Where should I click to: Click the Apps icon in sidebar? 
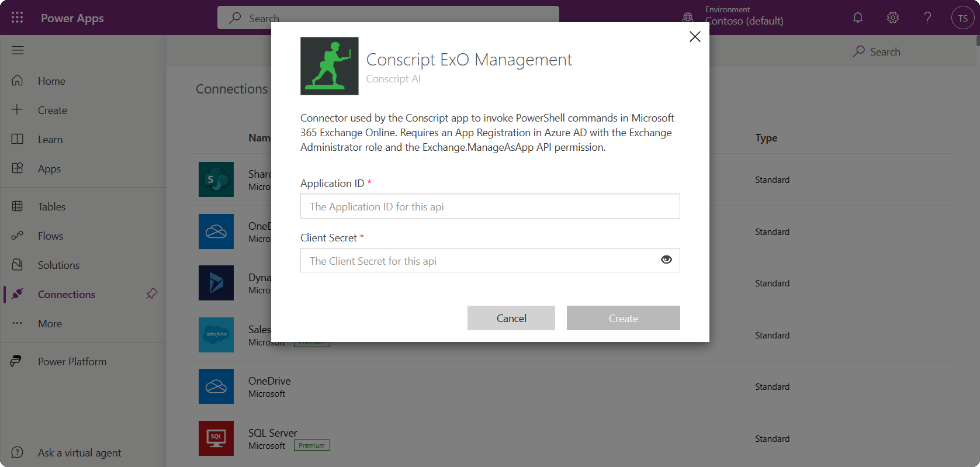coord(18,168)
